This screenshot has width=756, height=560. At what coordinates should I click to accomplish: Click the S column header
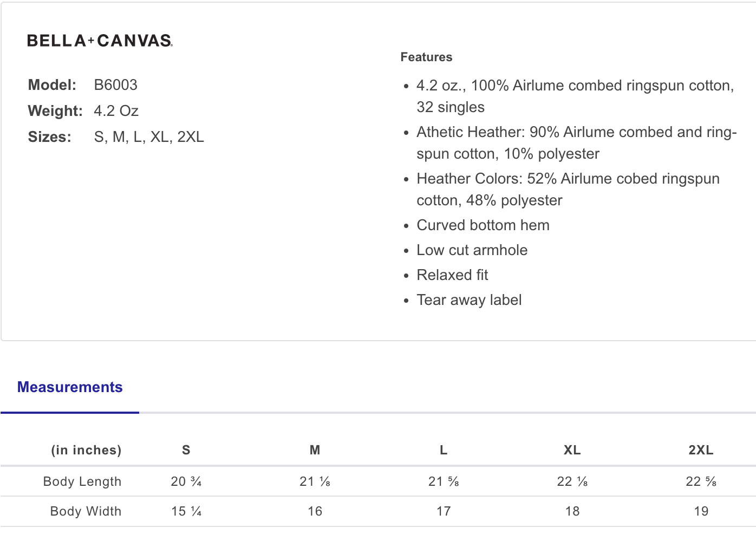tap(186, 450)
